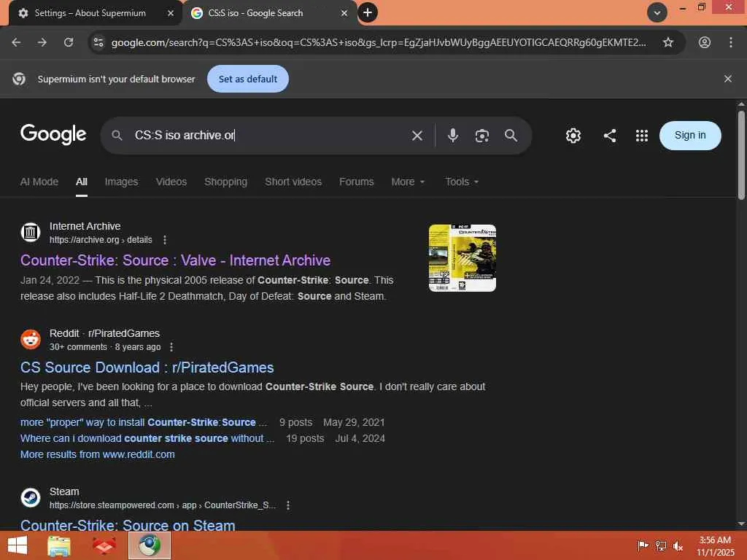Open the taskbar clock showing 3:56 AM

[715, 545]
